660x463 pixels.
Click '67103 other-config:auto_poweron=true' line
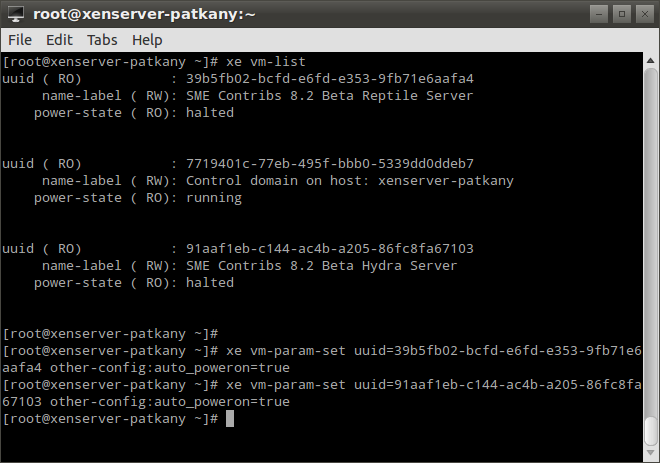coord(146,402)
